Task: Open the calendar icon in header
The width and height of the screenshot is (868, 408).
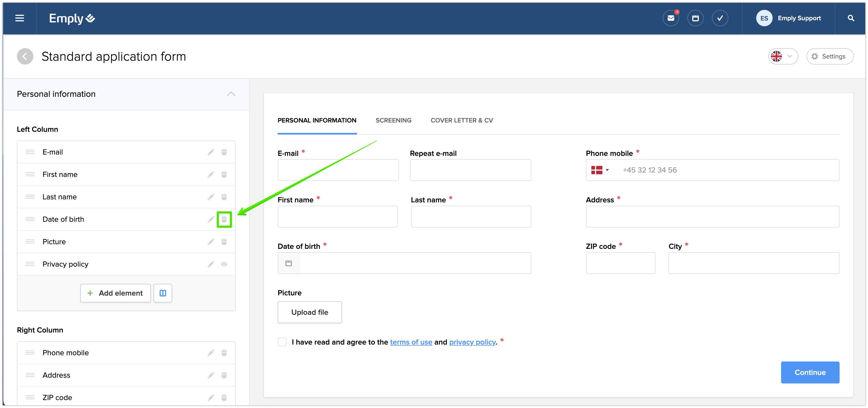Action: point(695,18)
